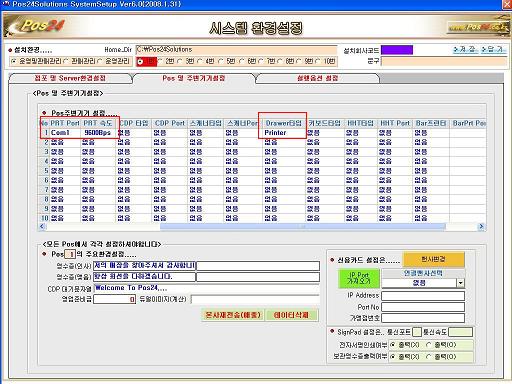Image resolution: width=512 pixels, height=384 pixels.
Task: Click the 키보드타입 column header
Action: click(x=325, y=123)
